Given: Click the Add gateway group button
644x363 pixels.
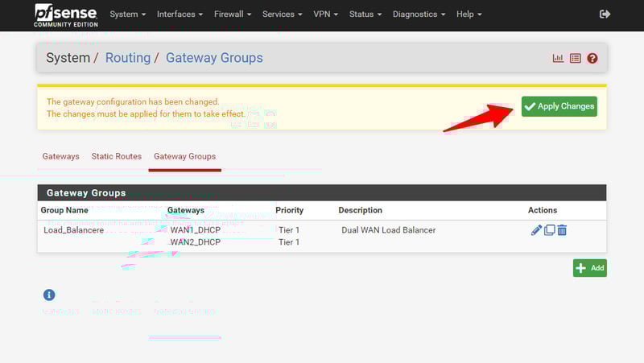Looking at the screenshot, I should click(x=590, y=268).
